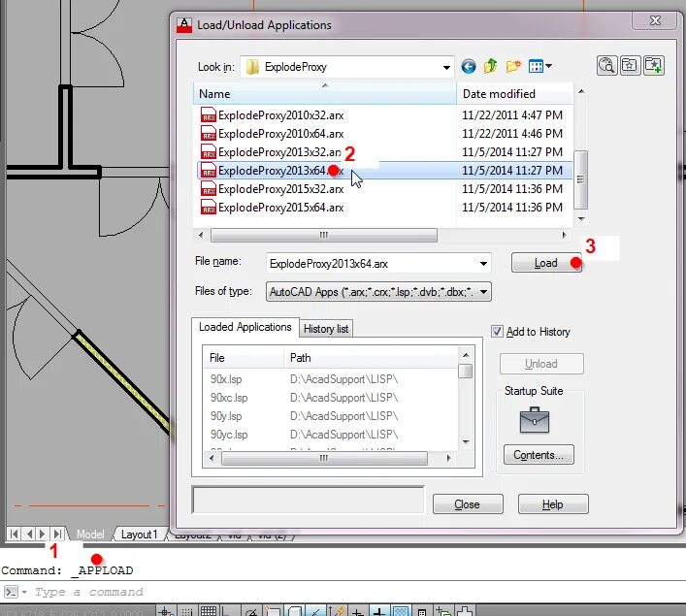Toggle Add to History checkbox
686x616 pixels.
(497, 331)
